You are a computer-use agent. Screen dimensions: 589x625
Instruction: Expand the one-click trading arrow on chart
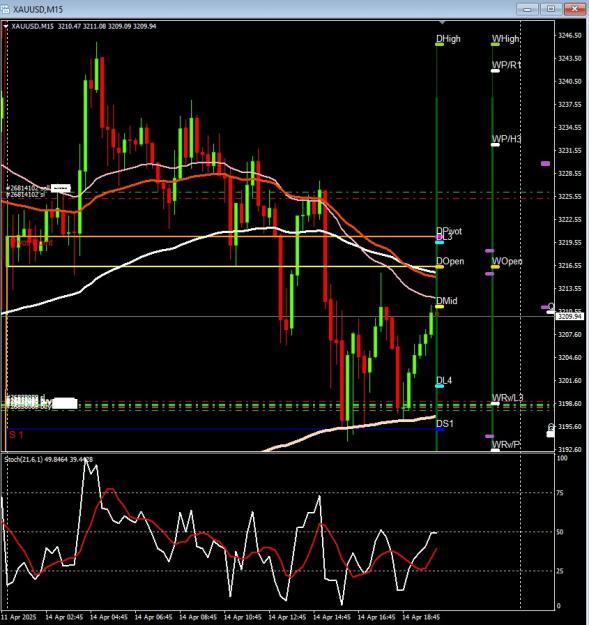pyautogui.click(x=6, y=26)
